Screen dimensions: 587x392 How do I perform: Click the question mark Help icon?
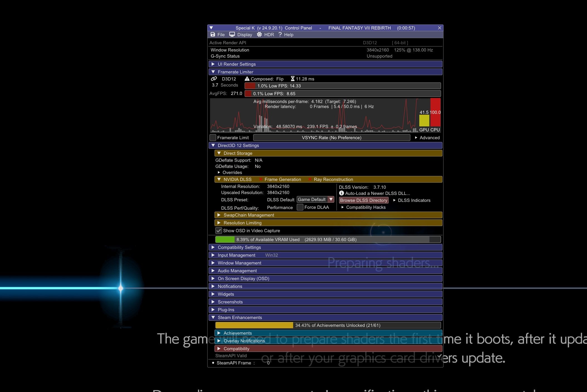point(280,35)
